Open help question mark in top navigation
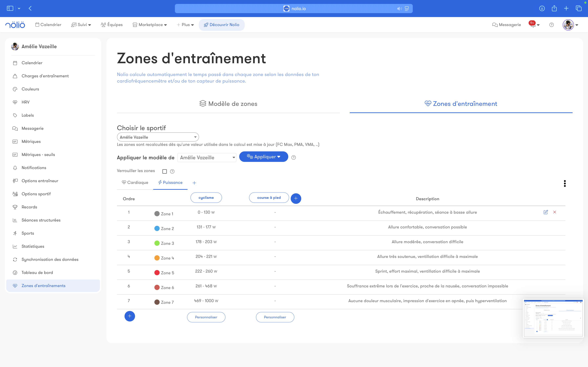Viewport: 588px width, 367px height. pyautogui.click(x=551, y=25)
